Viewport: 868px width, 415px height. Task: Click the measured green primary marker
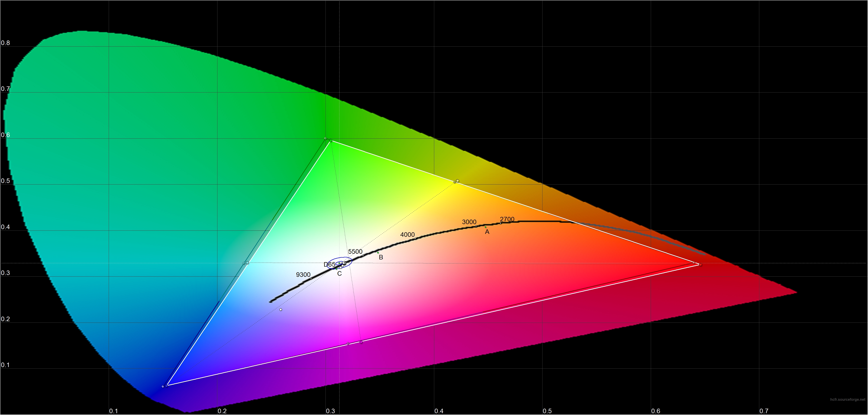click(x=331, y=141)
